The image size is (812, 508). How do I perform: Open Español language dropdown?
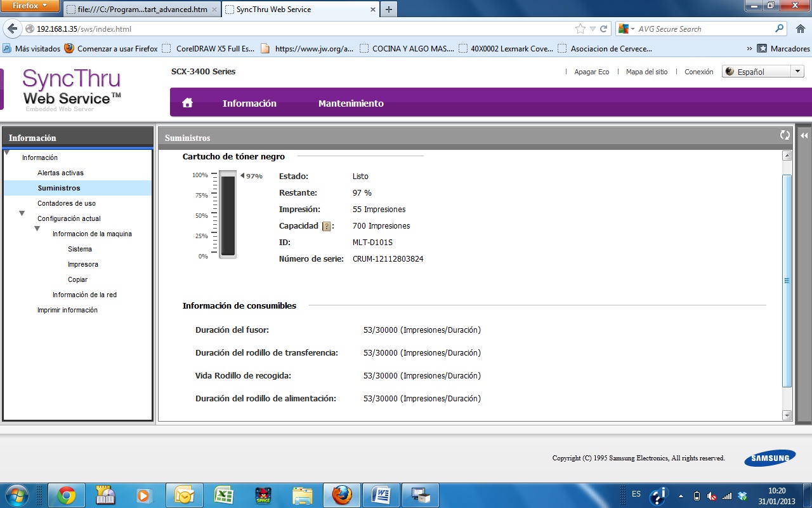763,72
